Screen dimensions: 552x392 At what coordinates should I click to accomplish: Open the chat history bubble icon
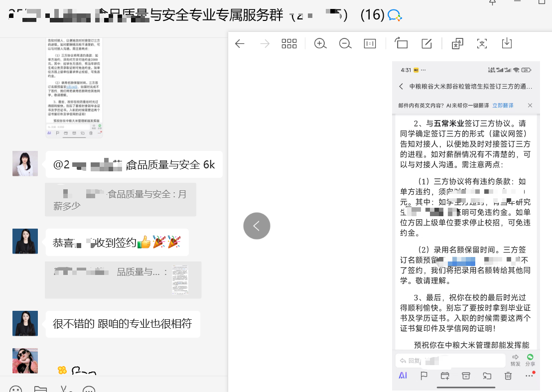(89, 389)
